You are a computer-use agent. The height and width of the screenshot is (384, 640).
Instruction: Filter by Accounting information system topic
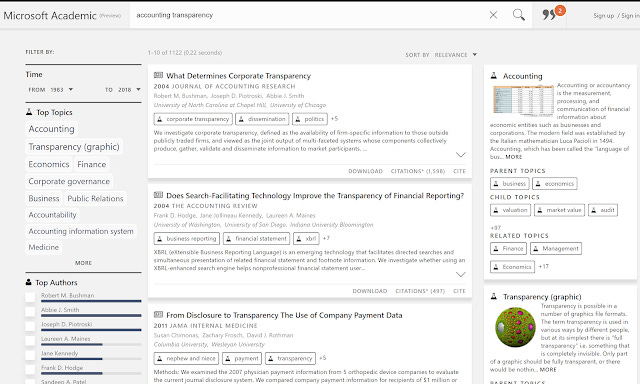pos(81,231)
